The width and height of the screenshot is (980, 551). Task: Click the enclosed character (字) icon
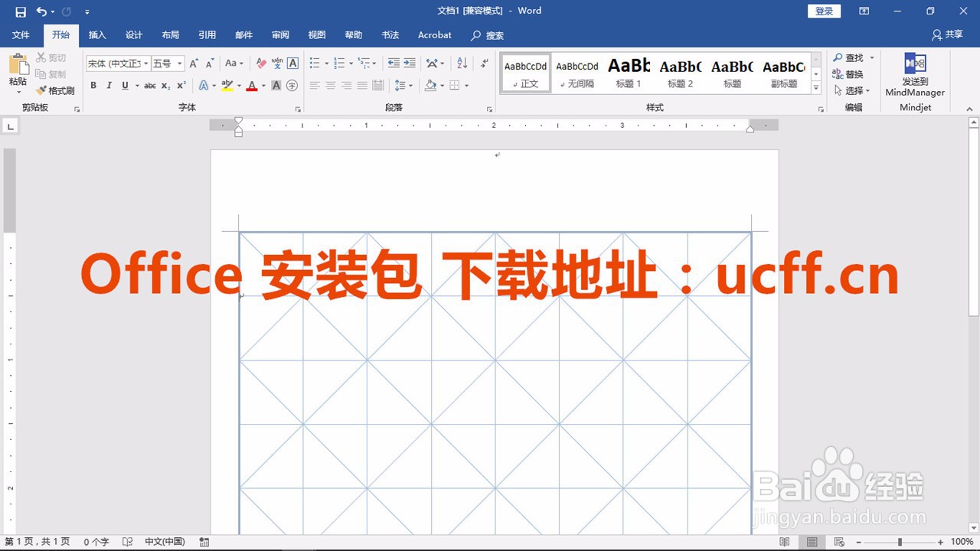292,86
